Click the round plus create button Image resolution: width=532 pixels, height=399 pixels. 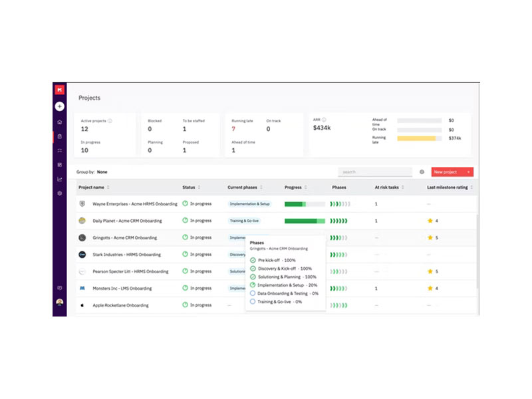click(59, 106)
